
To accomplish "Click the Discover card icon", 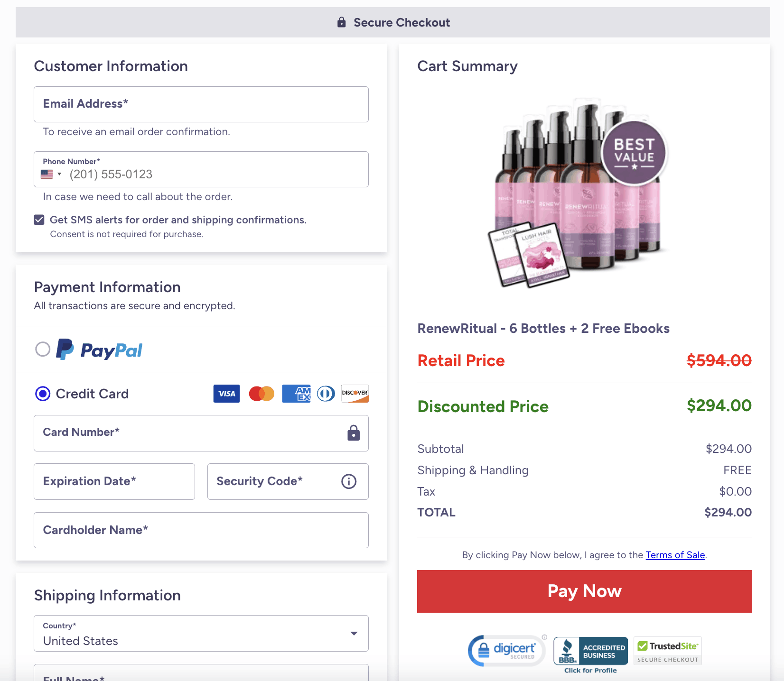I will click(x=355, y=394).
